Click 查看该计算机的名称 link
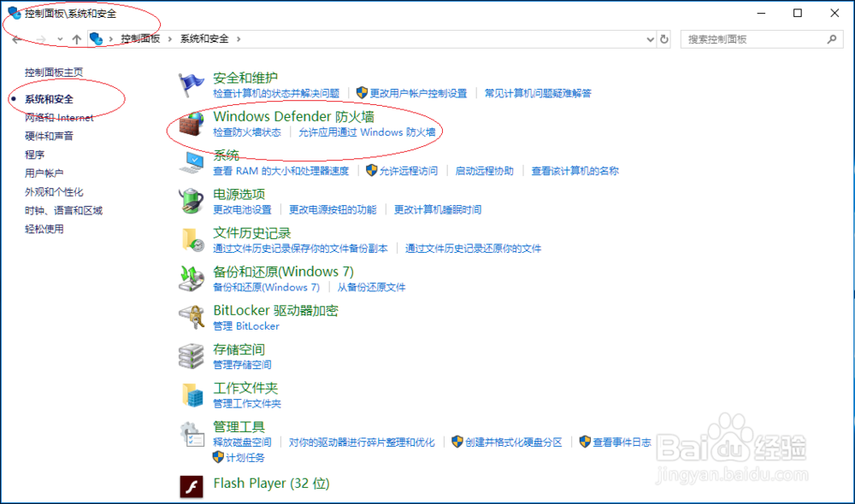The height and width of the screenshot is (504, 855). [x=575, y=171]
